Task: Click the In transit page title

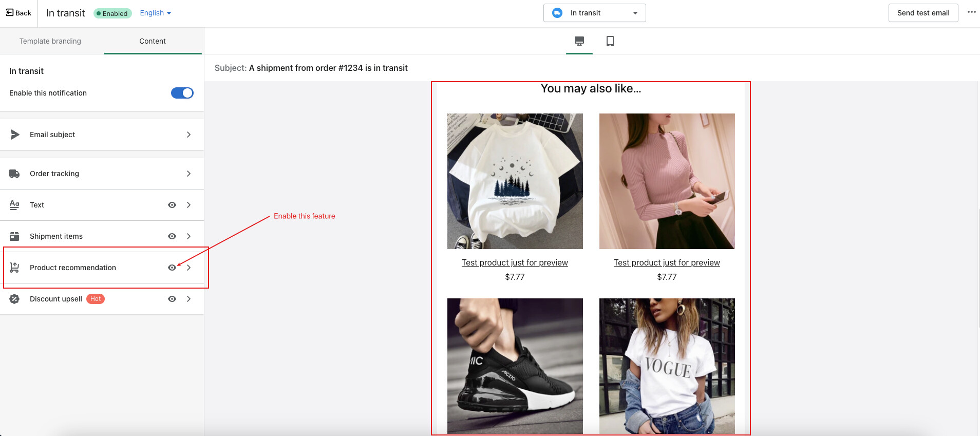Action: [66, 13]
